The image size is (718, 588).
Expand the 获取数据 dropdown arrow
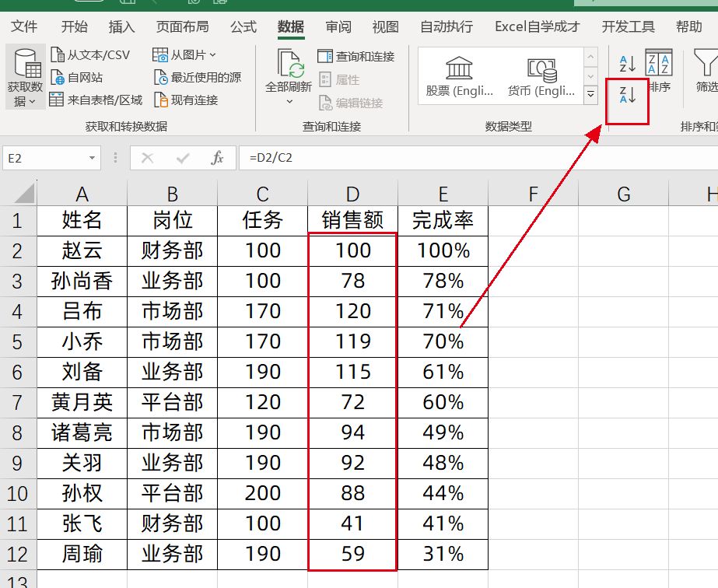tap(32, 101)
